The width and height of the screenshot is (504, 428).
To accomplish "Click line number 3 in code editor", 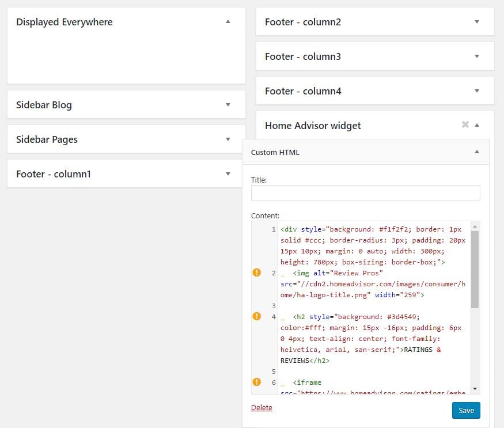I will pyautogui.click(x=274, y=306).
